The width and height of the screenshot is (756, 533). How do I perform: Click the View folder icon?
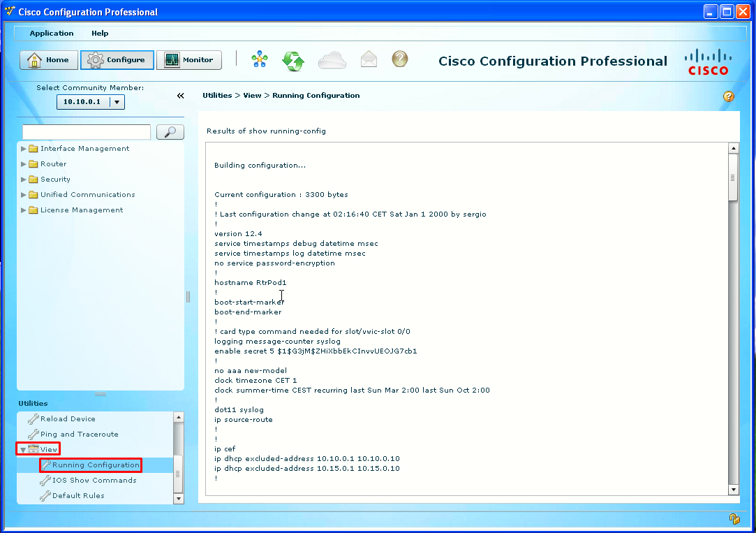click(34, 450)
